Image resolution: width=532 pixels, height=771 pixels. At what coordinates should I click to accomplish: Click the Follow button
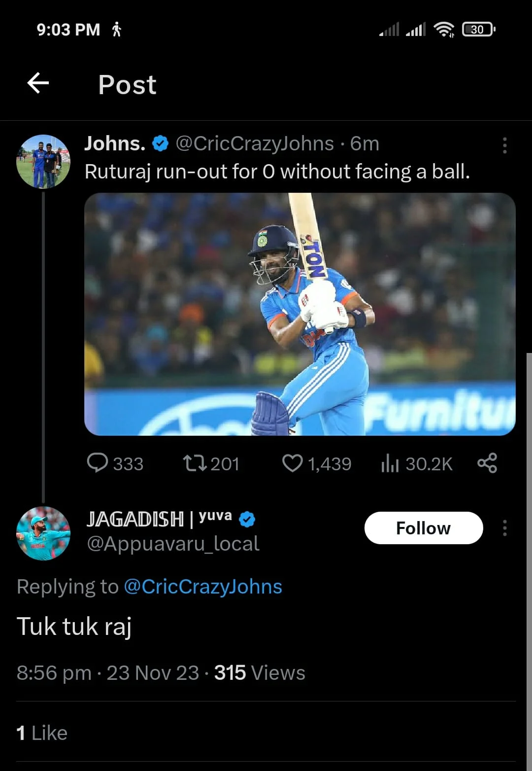[x=423, y=528]
